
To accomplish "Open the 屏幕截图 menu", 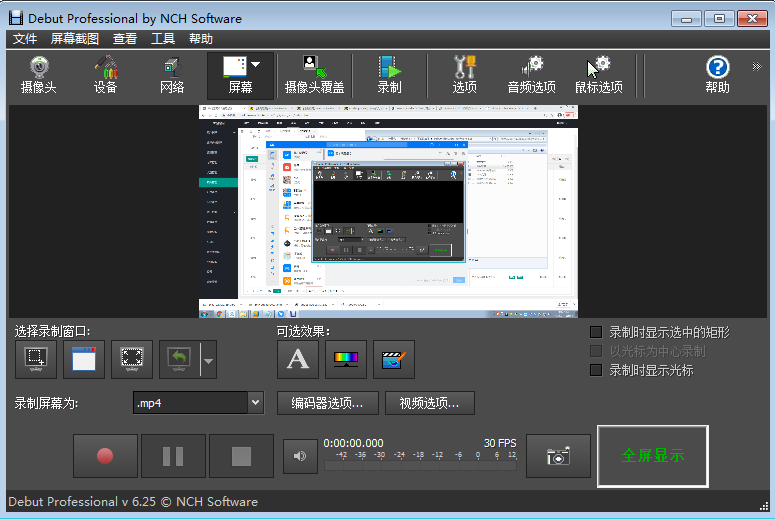I will pyautogui.click(x=75, y=39).
